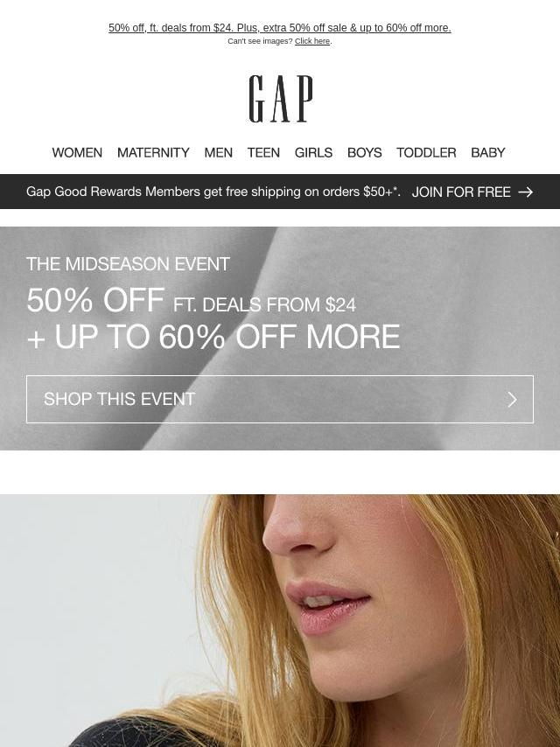
Task: Open the GIRLS category
Action: coord(313,152)
